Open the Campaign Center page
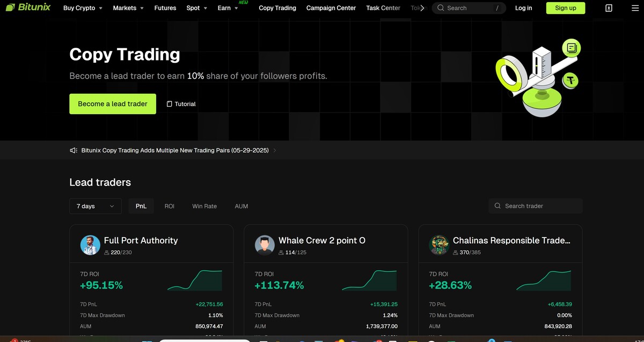The width and height of the screenshot is (644, 342). [331, 8]
